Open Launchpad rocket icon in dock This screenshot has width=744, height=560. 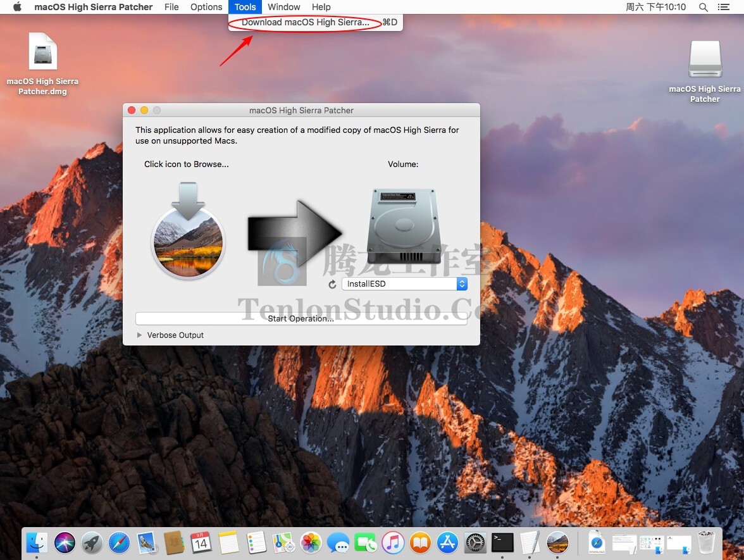point(92,542)
